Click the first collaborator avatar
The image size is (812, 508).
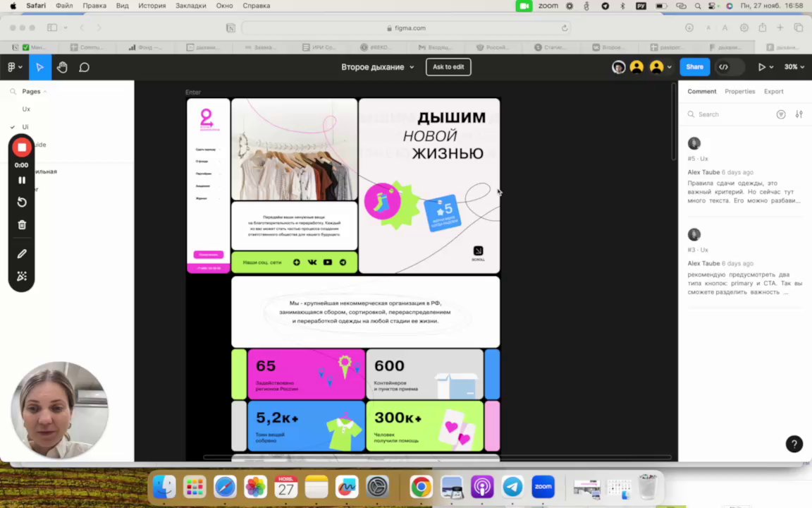(618, 67)
